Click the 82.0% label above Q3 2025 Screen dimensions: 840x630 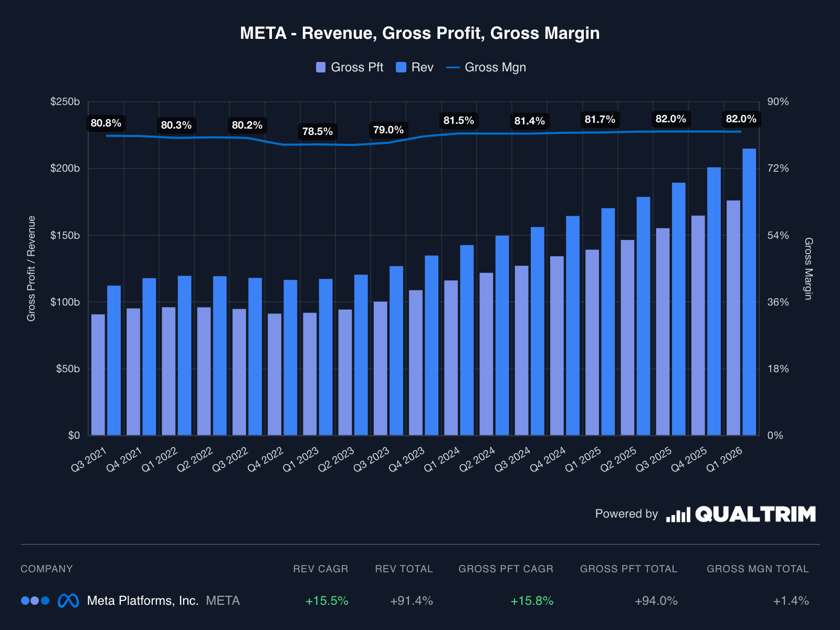pos(670,119)
